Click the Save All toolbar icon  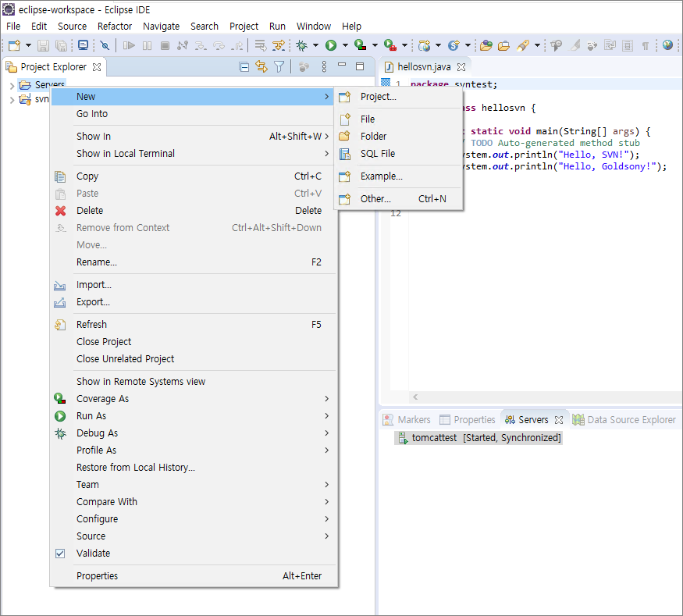click(62, 45)
